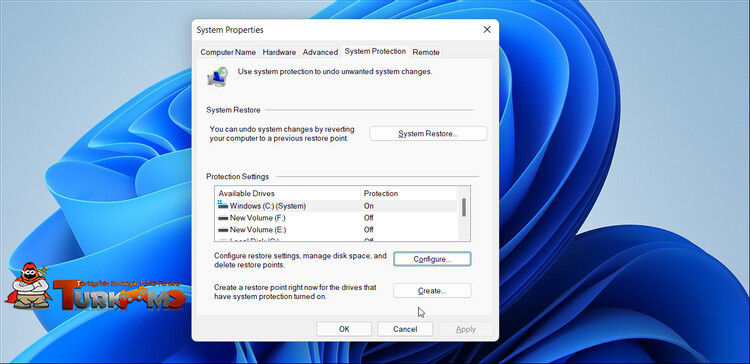This screenshot has height=364, width=750.
Task: Create a restore point now
Action: pyautogui.click(x=432, y=290)
